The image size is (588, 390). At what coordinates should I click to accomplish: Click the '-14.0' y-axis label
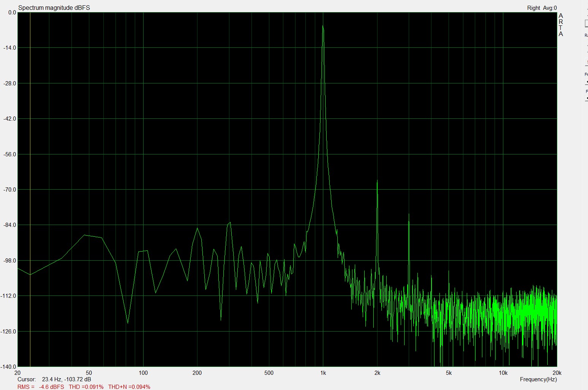pos(10,48)
